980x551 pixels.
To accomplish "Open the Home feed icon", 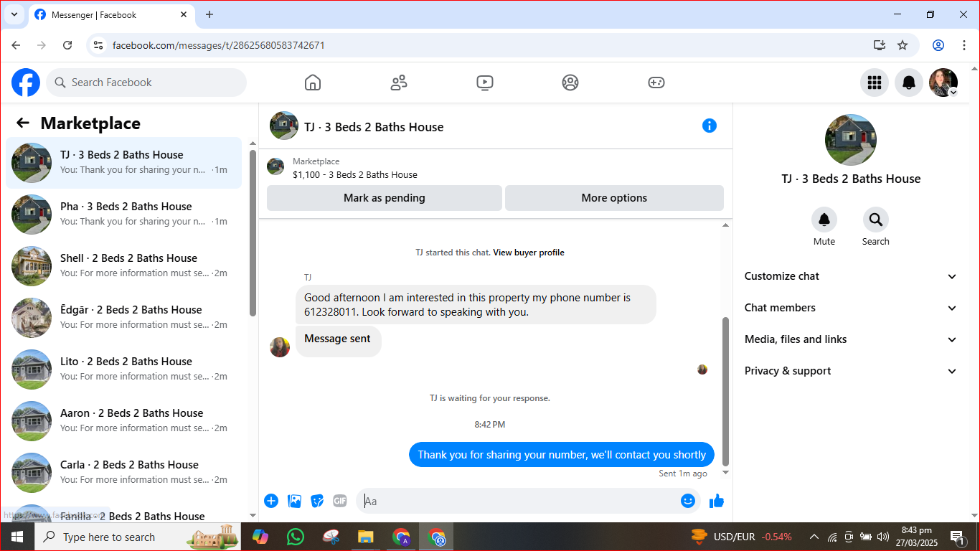I will [x=313, y=83].
